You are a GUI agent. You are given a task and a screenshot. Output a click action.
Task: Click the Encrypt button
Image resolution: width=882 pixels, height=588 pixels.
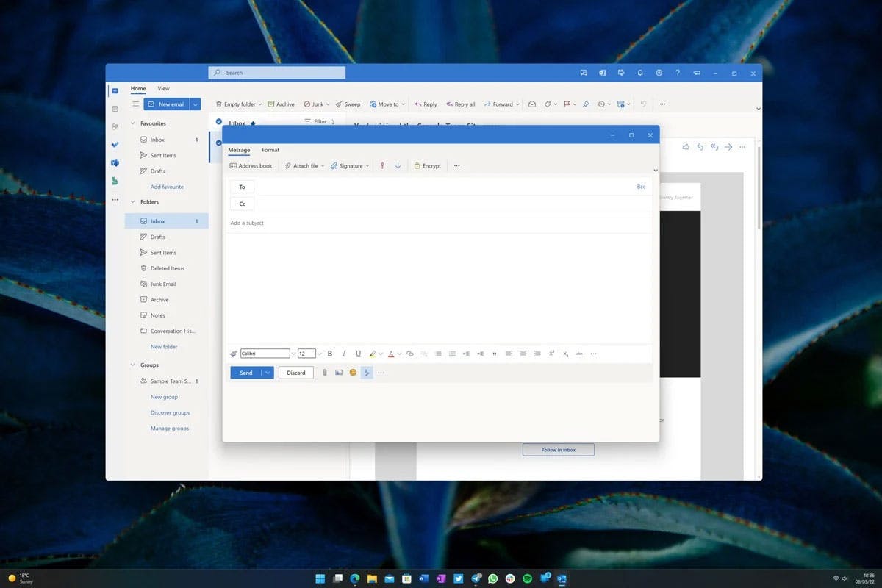428,166
